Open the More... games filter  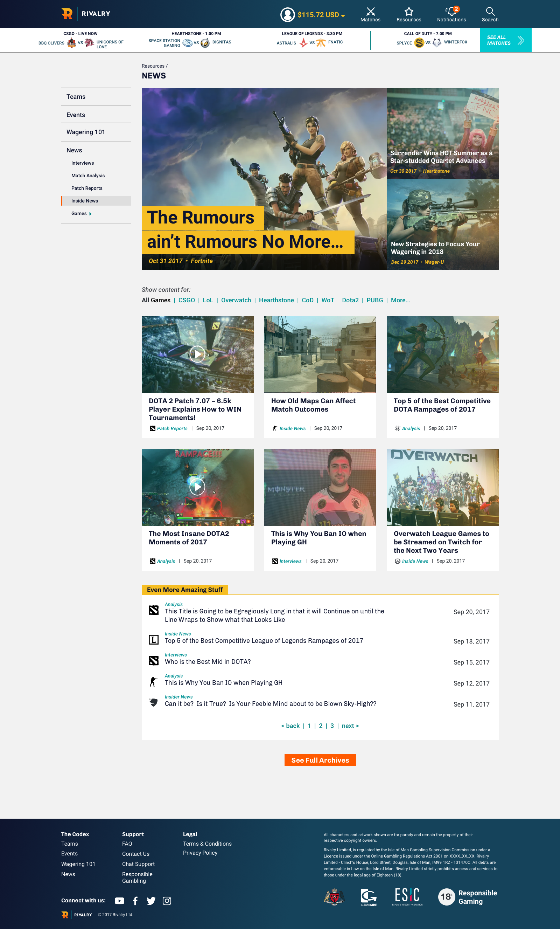(x=400, y=300)
